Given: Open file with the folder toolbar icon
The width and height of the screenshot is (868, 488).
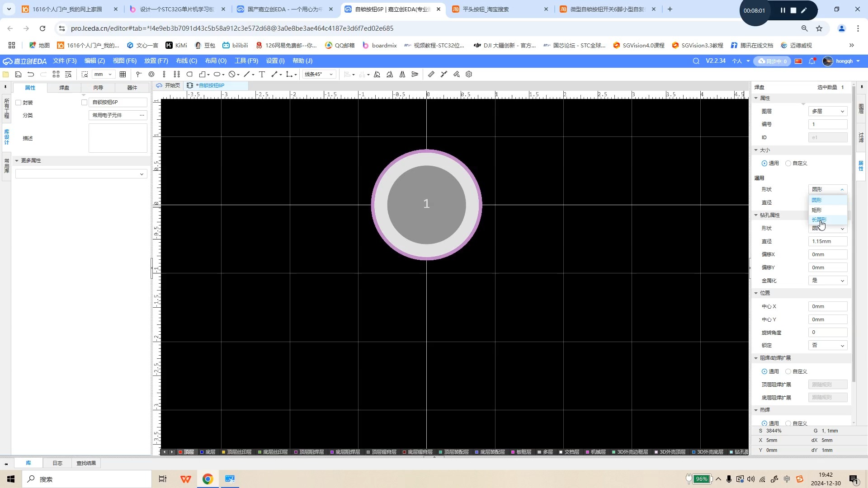Looking at the screenshot, I should 6,74.
